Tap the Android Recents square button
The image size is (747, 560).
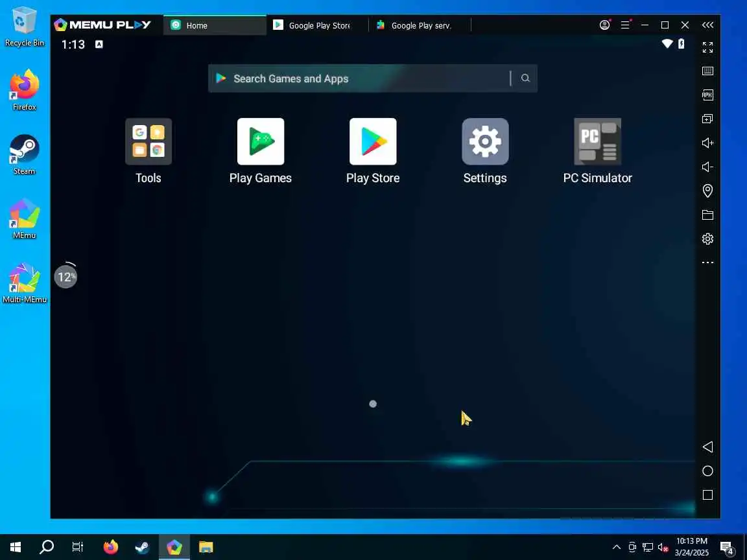(x=707, y=495)
